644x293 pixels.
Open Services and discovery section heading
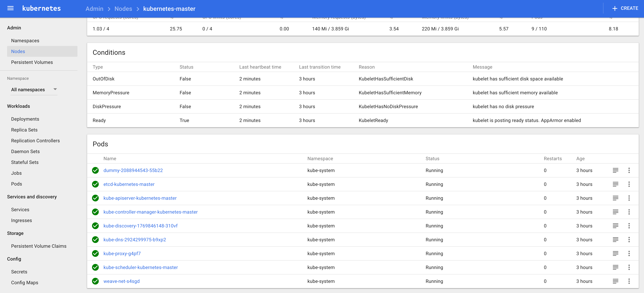(x=32, y=197)
